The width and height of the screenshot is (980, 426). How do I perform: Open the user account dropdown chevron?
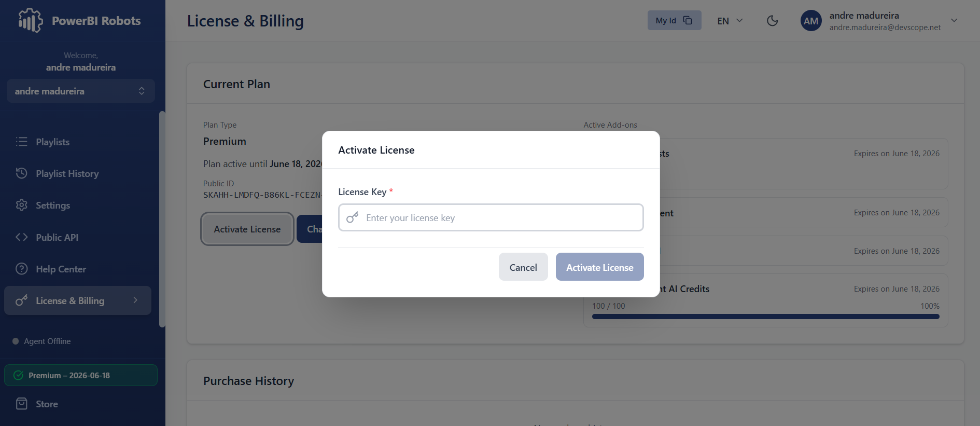[954, 20]
